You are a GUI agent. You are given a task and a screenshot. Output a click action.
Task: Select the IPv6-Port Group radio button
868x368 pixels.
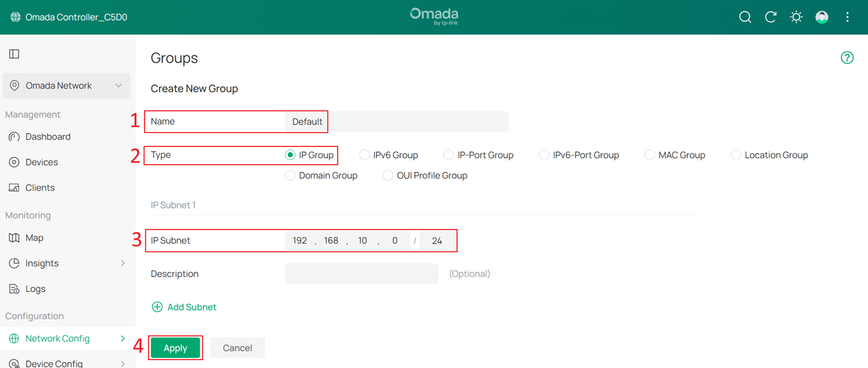pyautogui.click(x=544, y=155)
